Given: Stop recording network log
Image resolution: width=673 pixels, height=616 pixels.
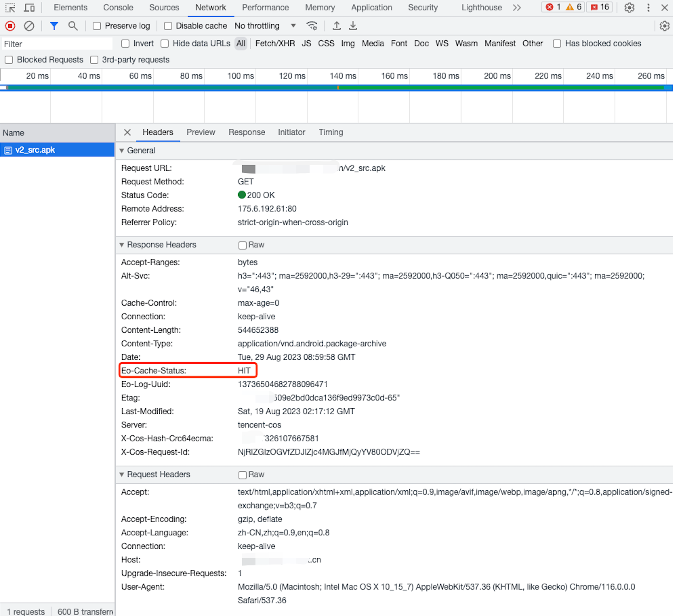Looking at the screenshot, I should pos(10,26).
